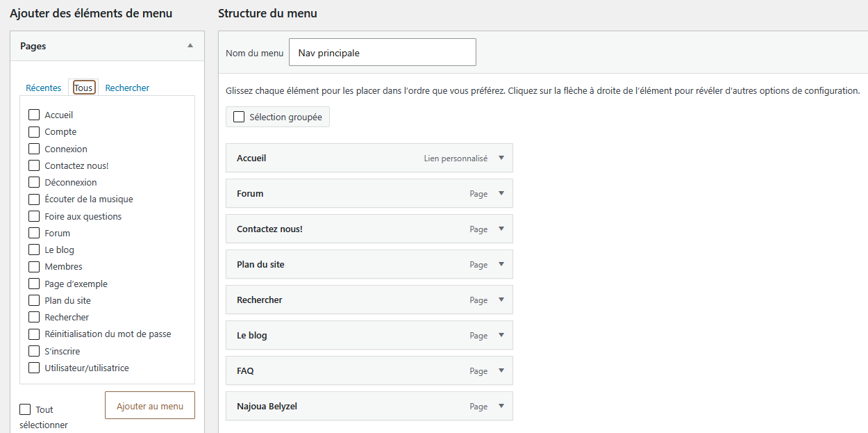Check the Utilisateur/utilisatrice checkbox
Image resolution: width=868 pixels, height=433 pixels.
[x=34, y=368]
